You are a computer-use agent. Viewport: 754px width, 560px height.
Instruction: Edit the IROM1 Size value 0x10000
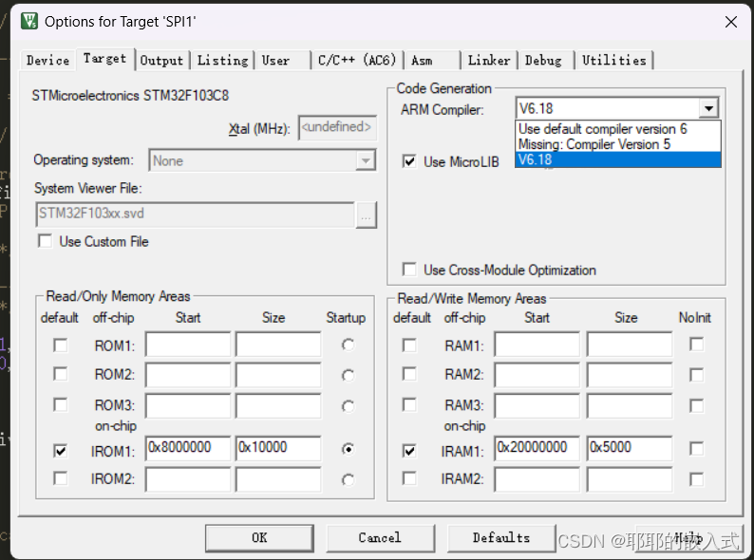pyautogui.click(x=278, y=449)
